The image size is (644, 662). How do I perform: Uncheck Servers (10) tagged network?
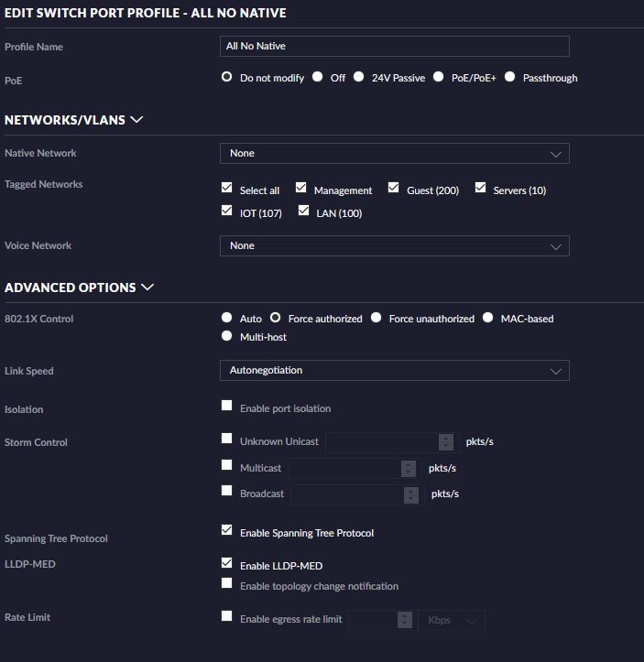click(x=480, y=188)
